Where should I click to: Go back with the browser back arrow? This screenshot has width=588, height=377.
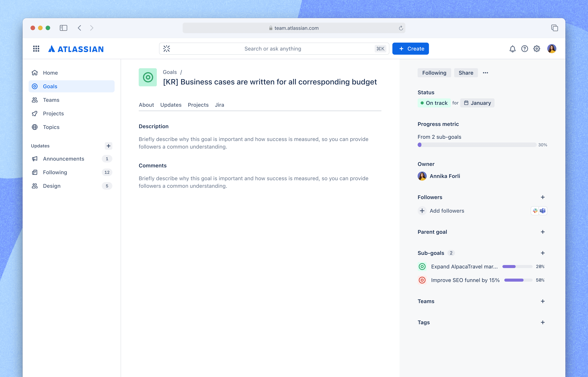pos(79,28)
